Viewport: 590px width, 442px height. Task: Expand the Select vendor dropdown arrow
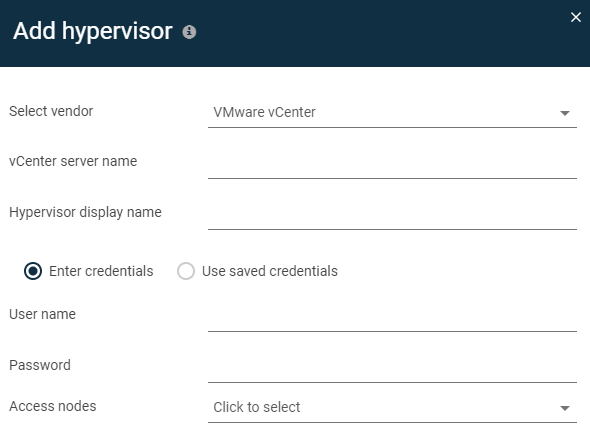pos(564,113)
